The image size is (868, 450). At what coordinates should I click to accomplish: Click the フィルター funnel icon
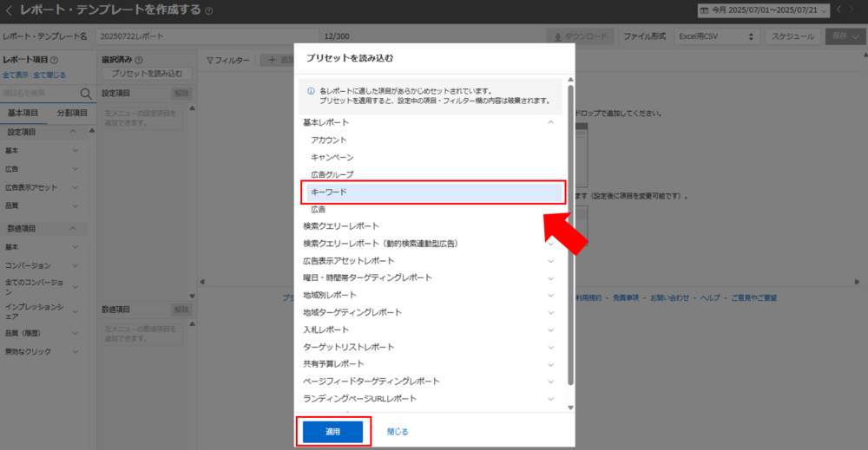tap(210, 60)
